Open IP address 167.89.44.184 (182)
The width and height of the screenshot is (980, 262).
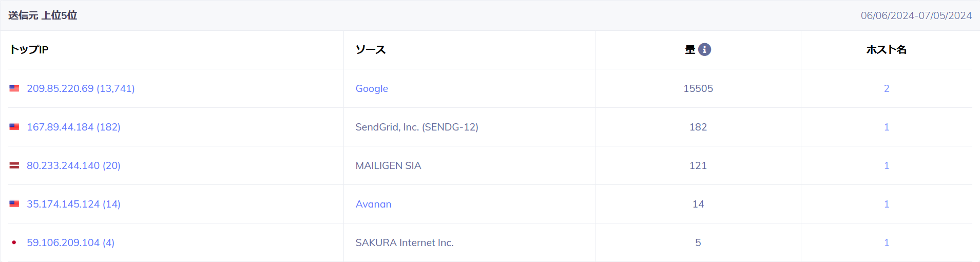pyautogui.click(x=73, y=127)
